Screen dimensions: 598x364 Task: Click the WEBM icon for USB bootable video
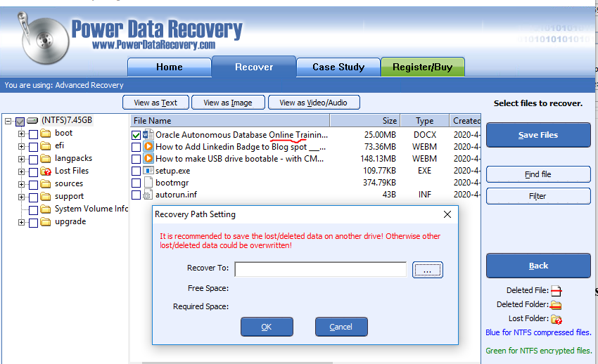point(148,158)
